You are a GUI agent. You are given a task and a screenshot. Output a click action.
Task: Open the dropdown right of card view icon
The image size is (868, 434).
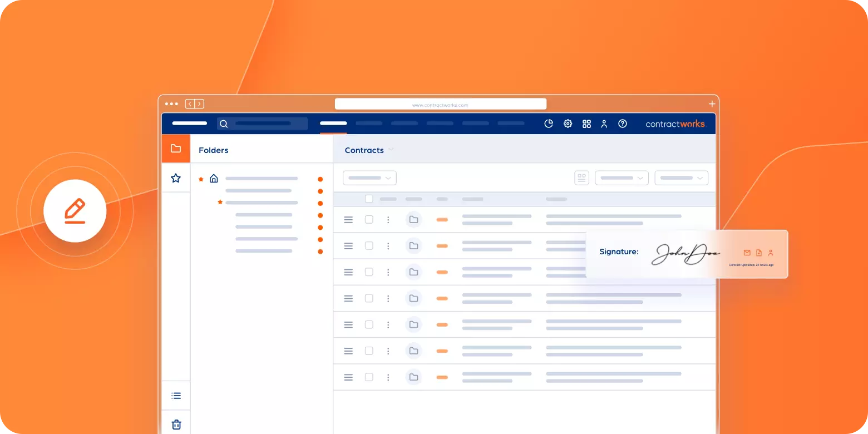pos(622,178)
